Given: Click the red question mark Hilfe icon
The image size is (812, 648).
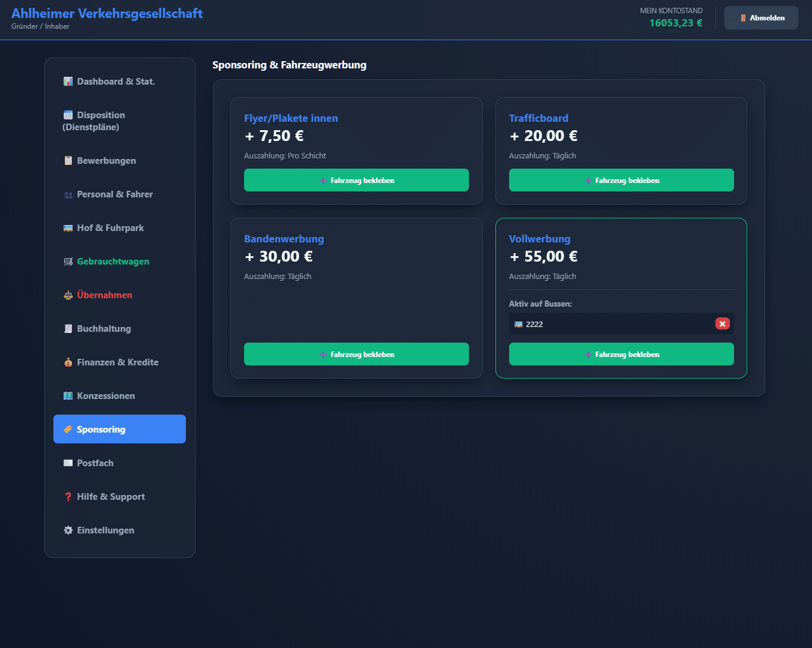Looking at the screenshot, I should coord(68,497).
